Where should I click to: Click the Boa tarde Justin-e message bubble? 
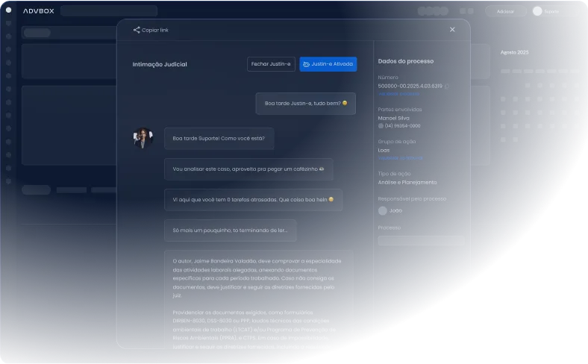tap(305, 103)
